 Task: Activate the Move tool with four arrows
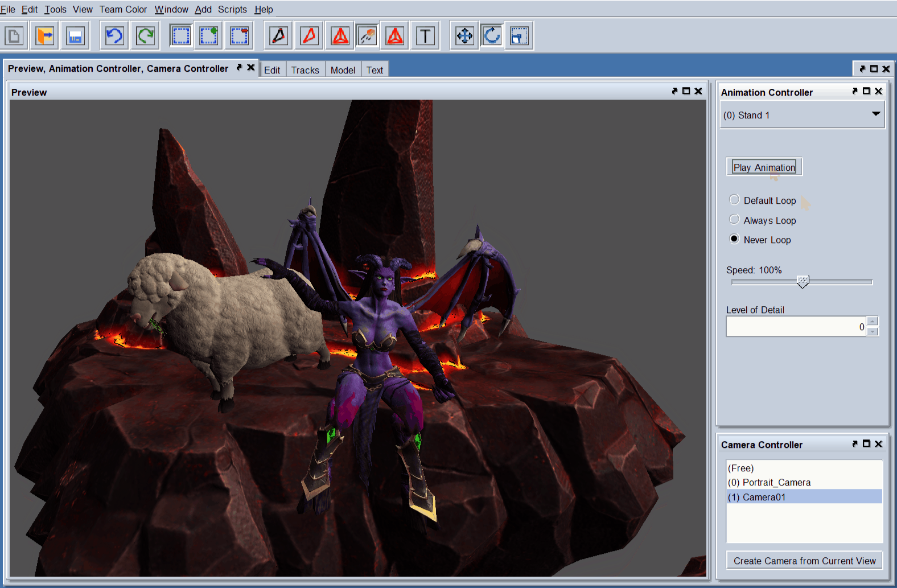464,36
